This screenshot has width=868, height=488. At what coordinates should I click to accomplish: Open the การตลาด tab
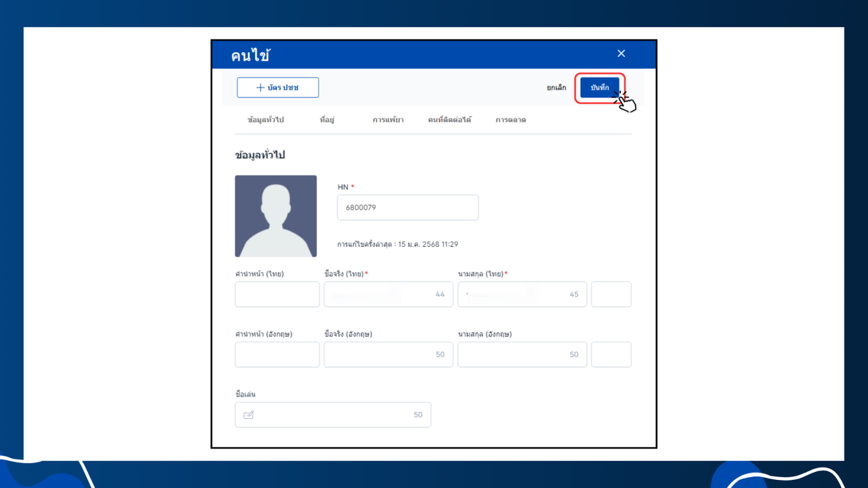pos(511,120)
